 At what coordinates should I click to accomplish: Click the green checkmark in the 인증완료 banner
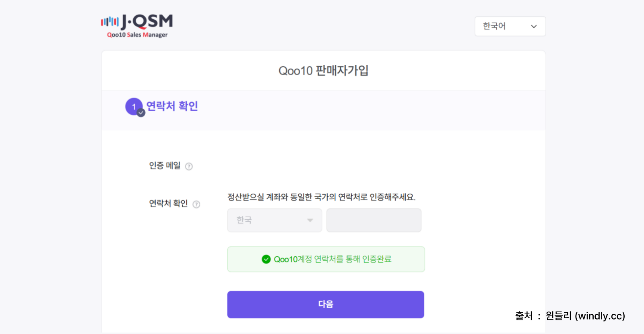(x=266, y=259)
